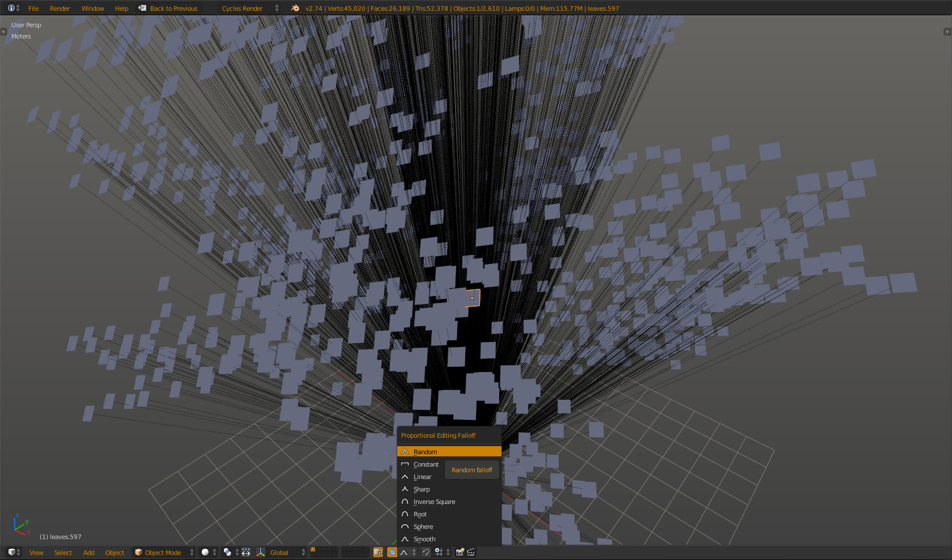Click the Blender logo icon
This screenshot has height=560, width=952.
pyautogui.click(x=295, y=8)
